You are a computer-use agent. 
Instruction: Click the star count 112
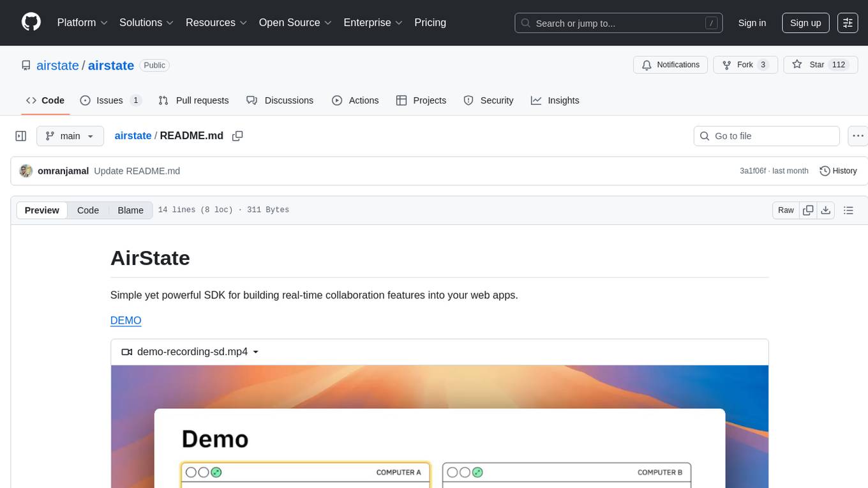point(839,65)
